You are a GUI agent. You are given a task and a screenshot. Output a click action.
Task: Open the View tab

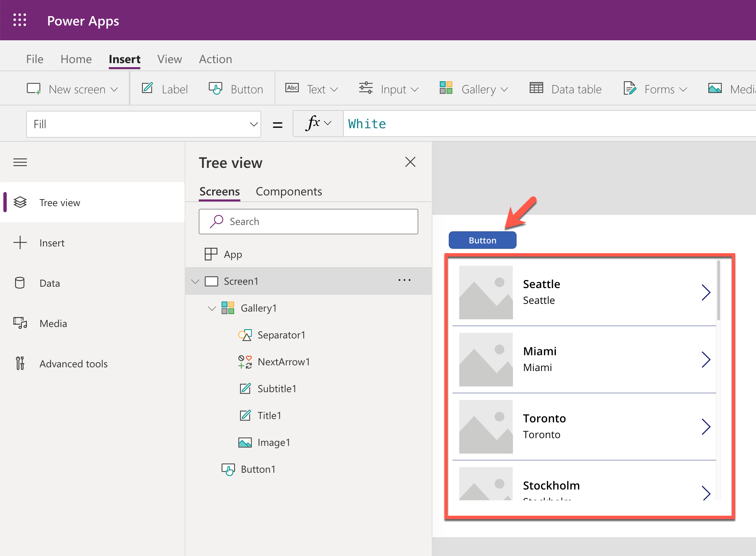click(x=170, y=59)
